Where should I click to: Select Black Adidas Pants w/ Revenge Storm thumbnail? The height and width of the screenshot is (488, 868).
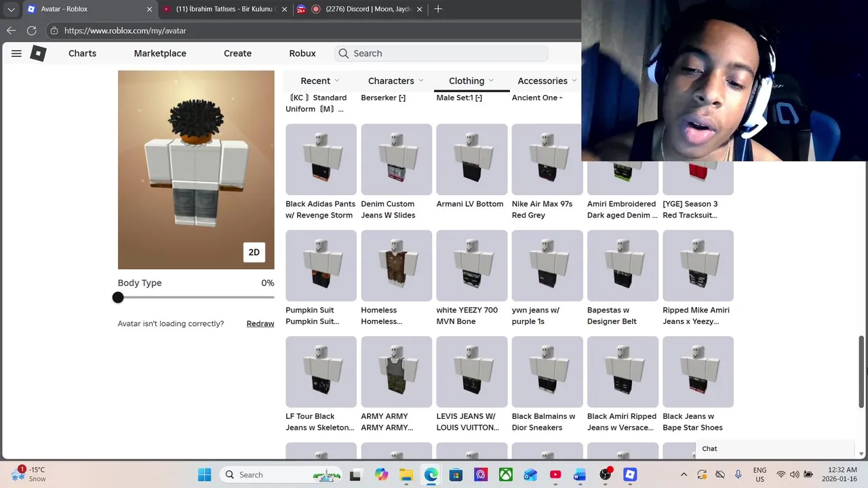click(x=321, y=159)
